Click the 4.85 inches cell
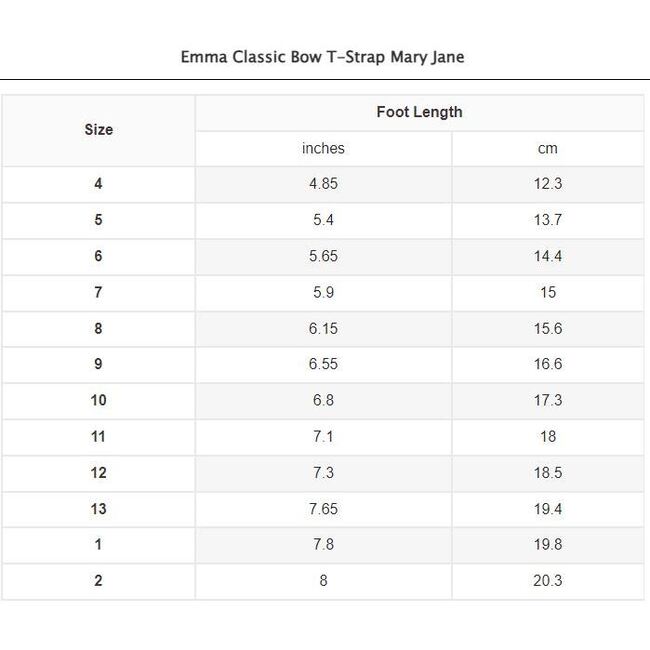 (x=323, y=184)
